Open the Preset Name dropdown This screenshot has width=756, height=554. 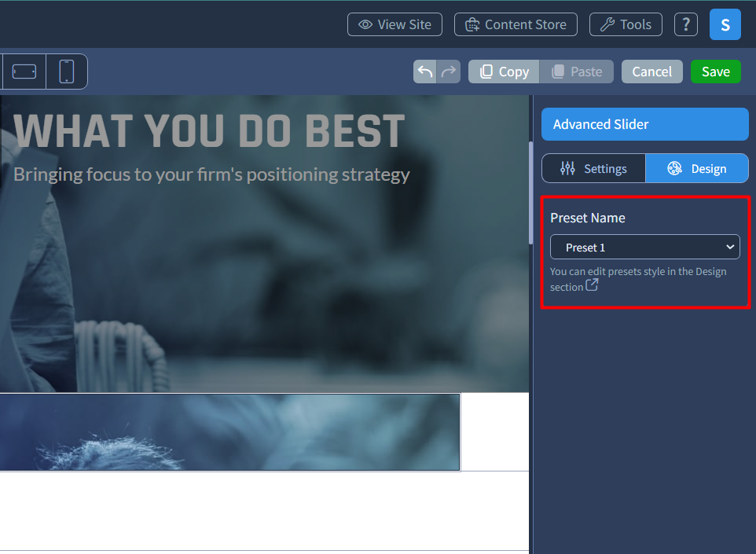644,247
